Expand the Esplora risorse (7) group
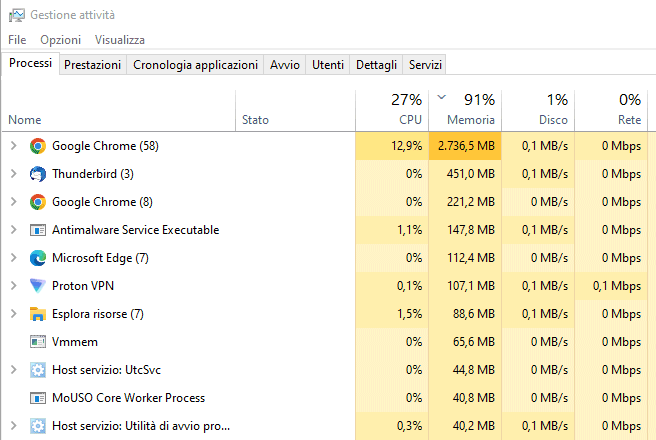This screenshot has width=656, height=440. tap(13, 314)
